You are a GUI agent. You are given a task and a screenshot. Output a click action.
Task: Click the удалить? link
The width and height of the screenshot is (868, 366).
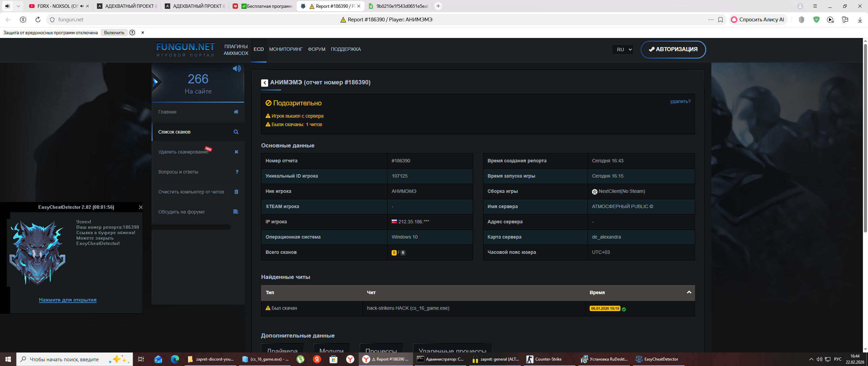680,102
